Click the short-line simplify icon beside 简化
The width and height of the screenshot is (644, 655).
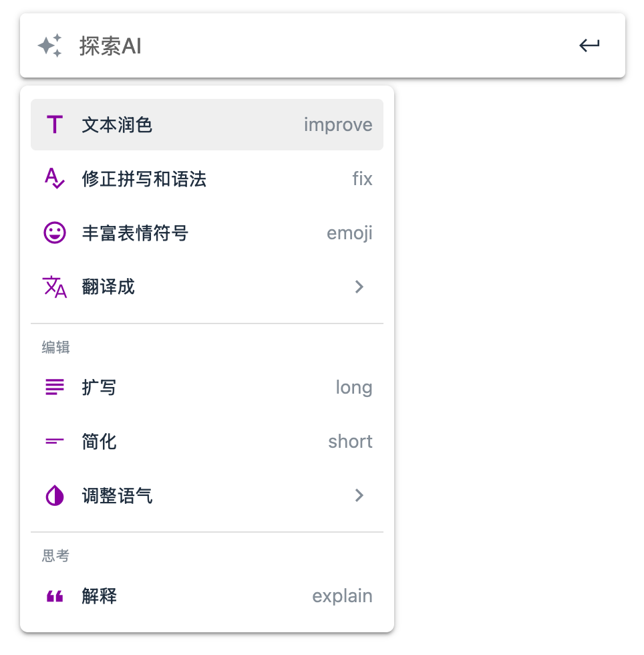pos(53,441)
